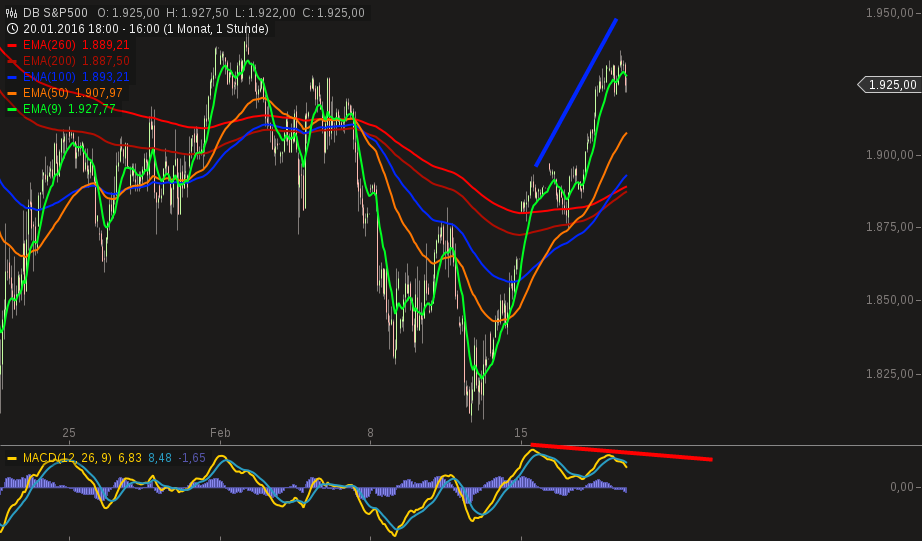Select the DB S&P500 instrument title

click(55, 12)
